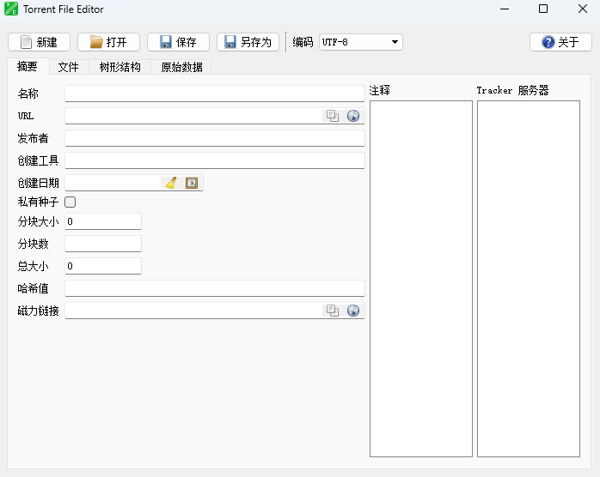This screenshot has height=477, width=600.
Task: Open calendar icon beside 创建日期
Action: pyautogui.click(x=192, y=183)
